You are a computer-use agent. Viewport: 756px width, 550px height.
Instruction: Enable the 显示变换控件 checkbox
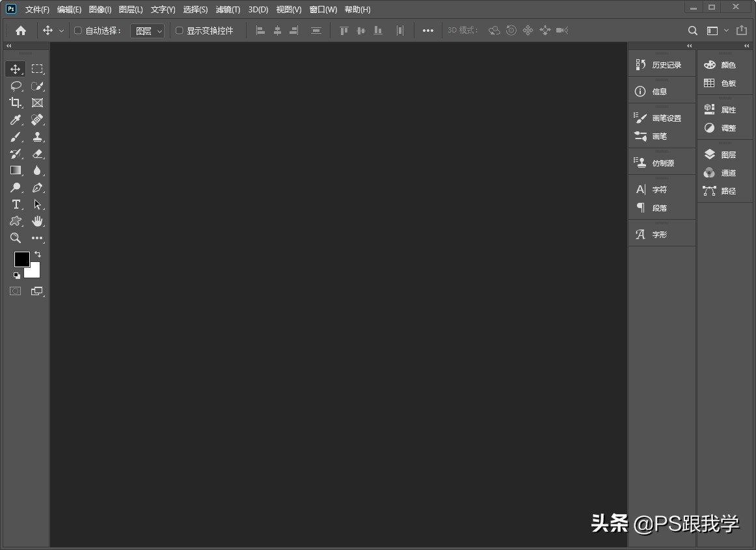click(x=178, y=30)
